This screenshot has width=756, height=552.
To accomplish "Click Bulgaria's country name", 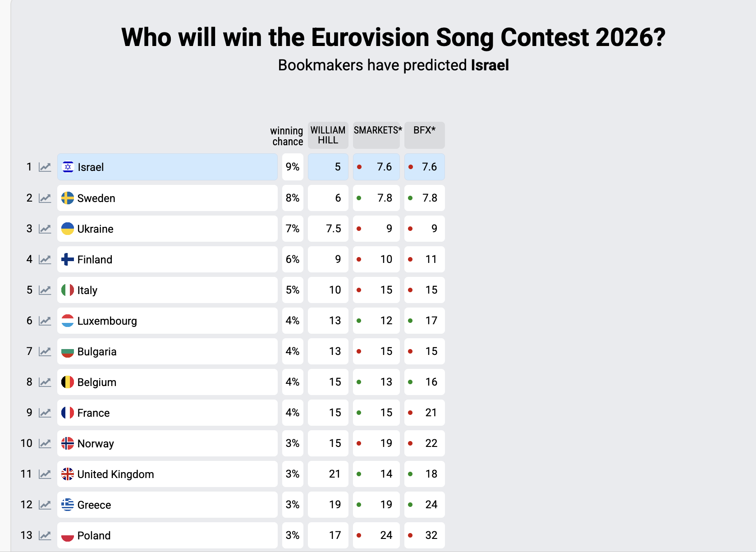I will pyautogui.click(x=97, y=351).
